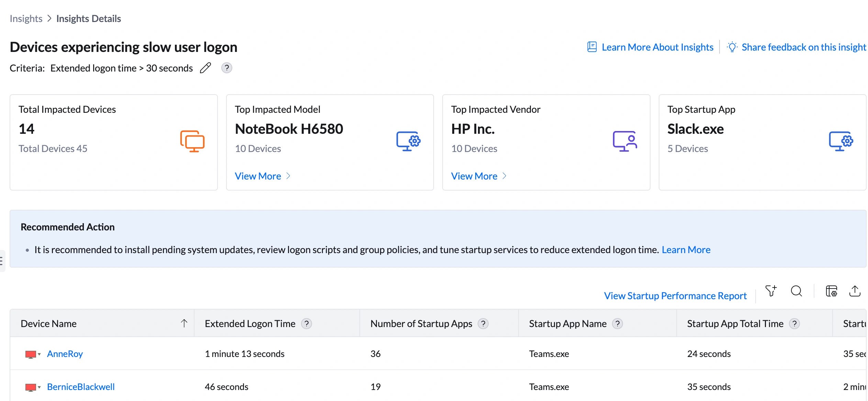This screenshot has height=401, width=868.
Task: Click the 'Devices experiencing slow user logon' title
Action: [123, 47]
